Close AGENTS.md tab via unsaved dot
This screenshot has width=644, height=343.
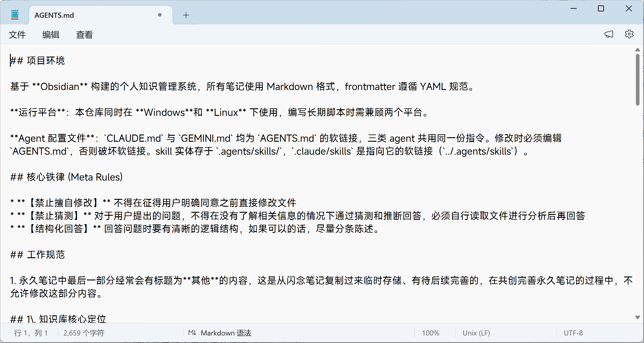[160, 15]
